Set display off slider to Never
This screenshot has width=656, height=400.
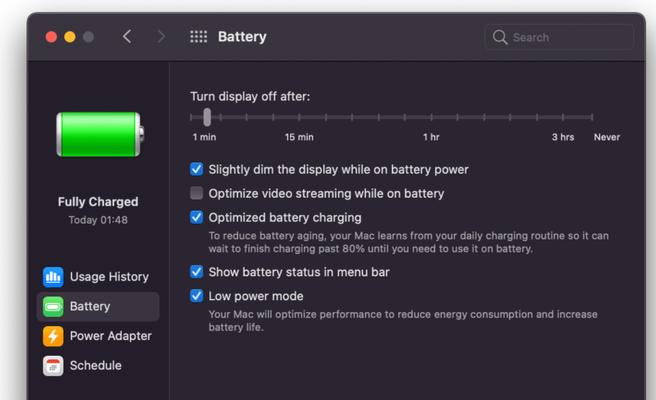[592, 118]
